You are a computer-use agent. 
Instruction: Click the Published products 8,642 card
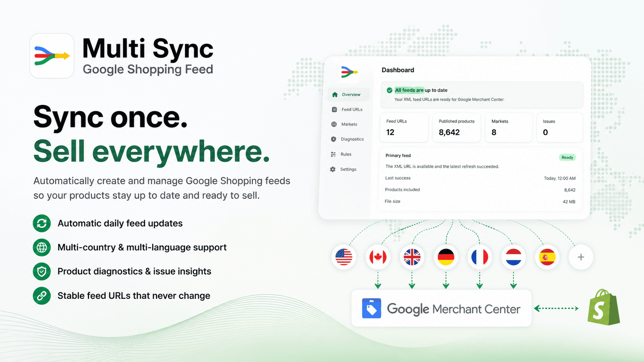(456, 128)
